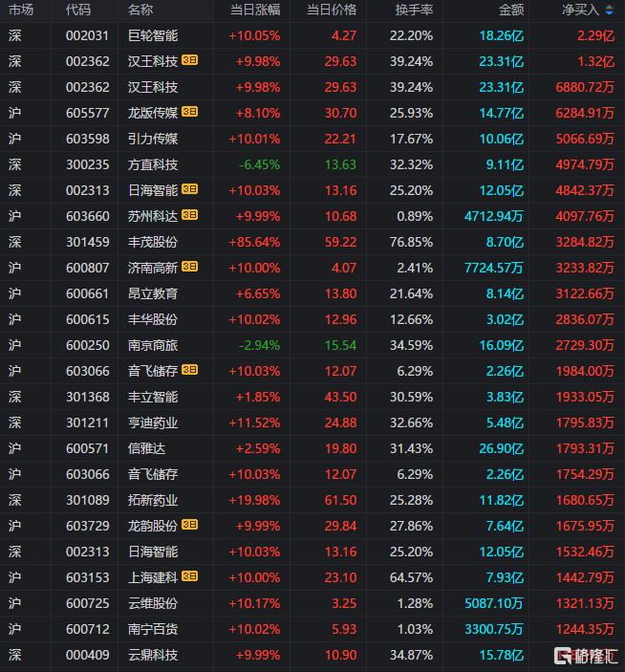The height and width of the screenshot is (672, 625).
Task: Click the 26.90亿 amount value
Action: [501, 448]
